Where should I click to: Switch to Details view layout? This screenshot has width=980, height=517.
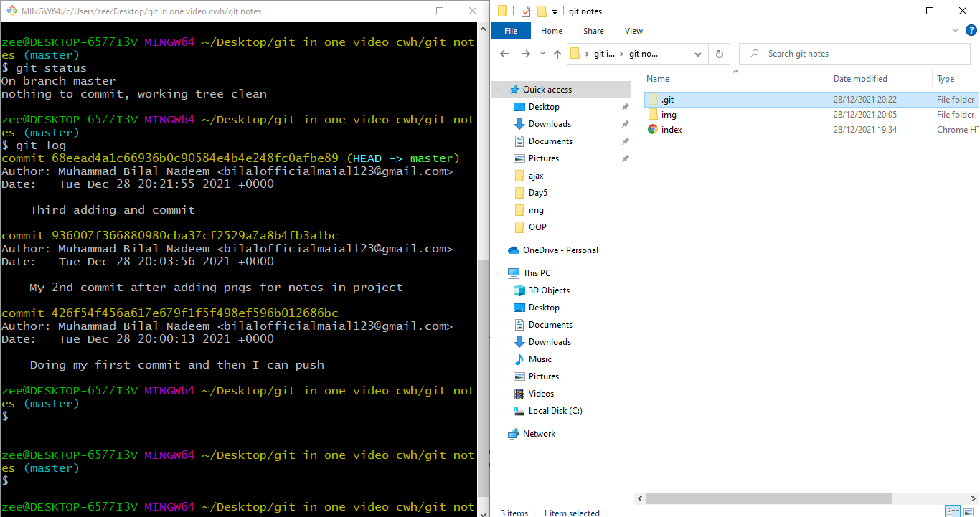[x=953, y=512]
